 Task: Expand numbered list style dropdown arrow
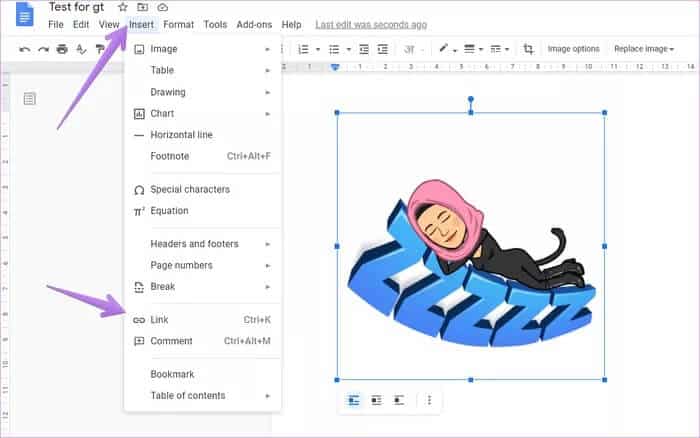(318, 50)
